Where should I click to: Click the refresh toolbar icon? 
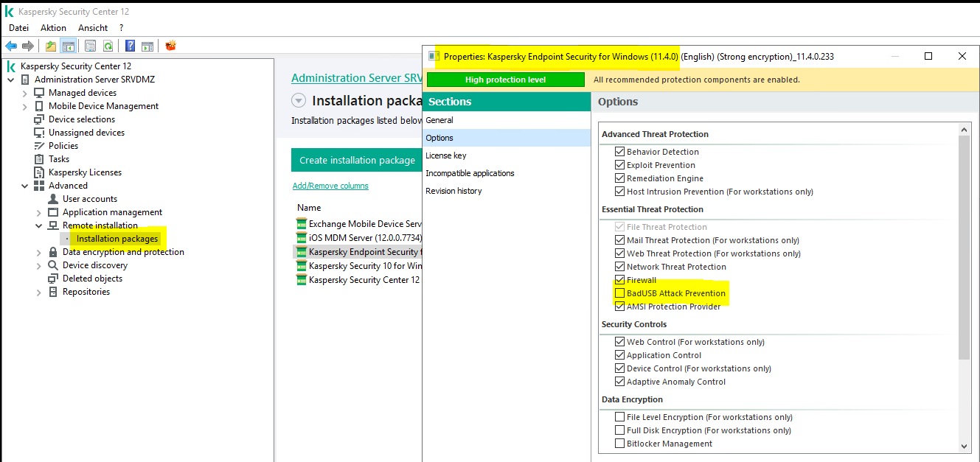pyautogui.click(x=108, y=46)
